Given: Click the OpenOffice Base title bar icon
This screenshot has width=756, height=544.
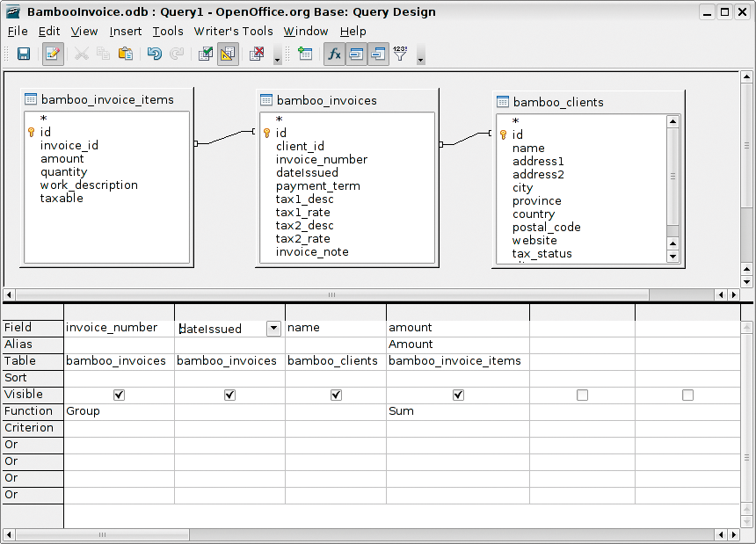Looking at the screenshot, I should pyautogui.click(x=13, y=11).
